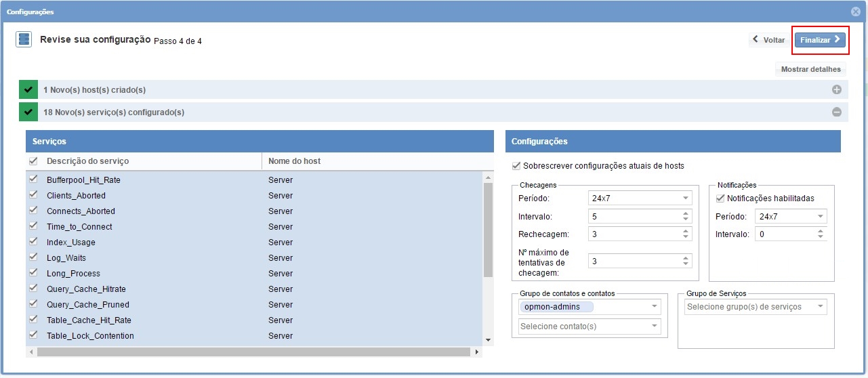Click the Finalizar button
The image size is (868, 378).
(x=820, y=40)
